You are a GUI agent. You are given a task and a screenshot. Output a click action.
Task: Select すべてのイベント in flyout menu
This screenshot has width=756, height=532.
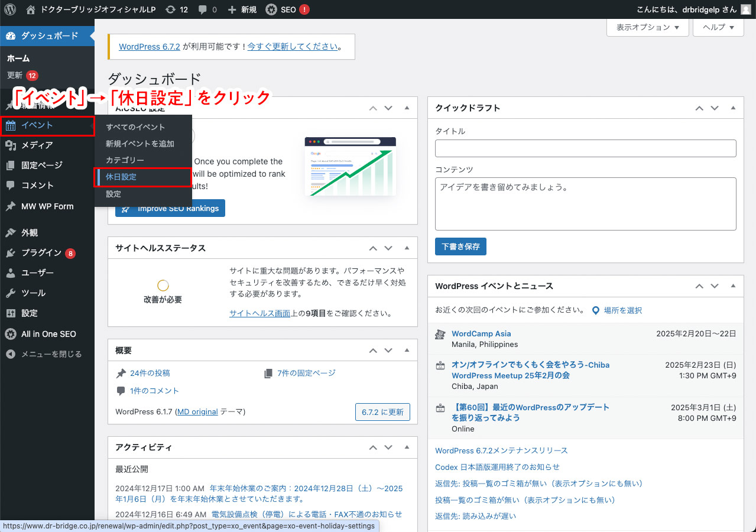(135, 127)
